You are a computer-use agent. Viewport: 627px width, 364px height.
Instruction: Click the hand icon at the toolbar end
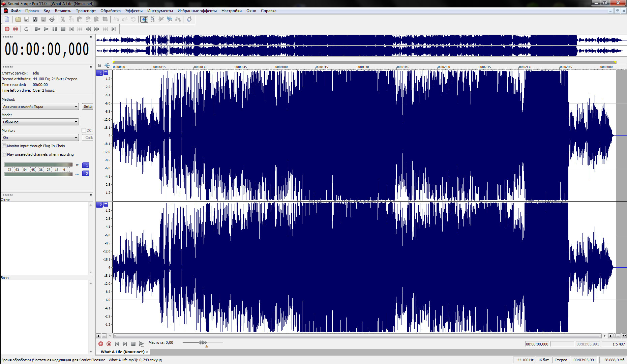189,19
